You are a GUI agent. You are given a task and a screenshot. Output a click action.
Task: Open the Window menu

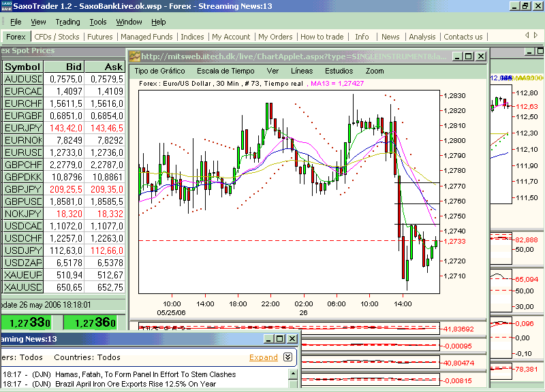pyautogui.click(x=129, y=22)
